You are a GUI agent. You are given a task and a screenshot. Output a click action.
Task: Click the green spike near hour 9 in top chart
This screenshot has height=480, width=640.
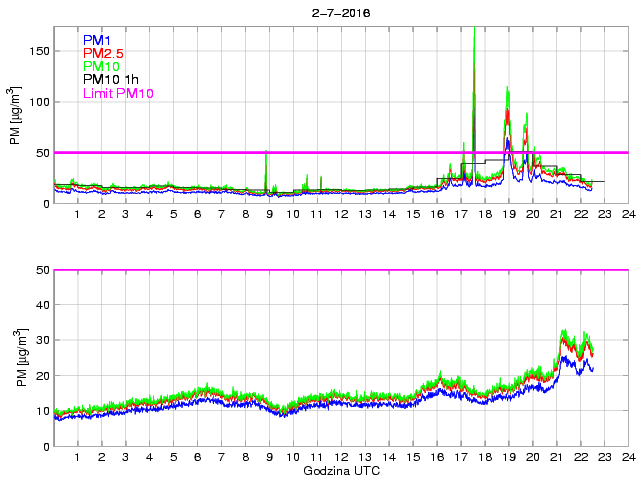point(266,153)
